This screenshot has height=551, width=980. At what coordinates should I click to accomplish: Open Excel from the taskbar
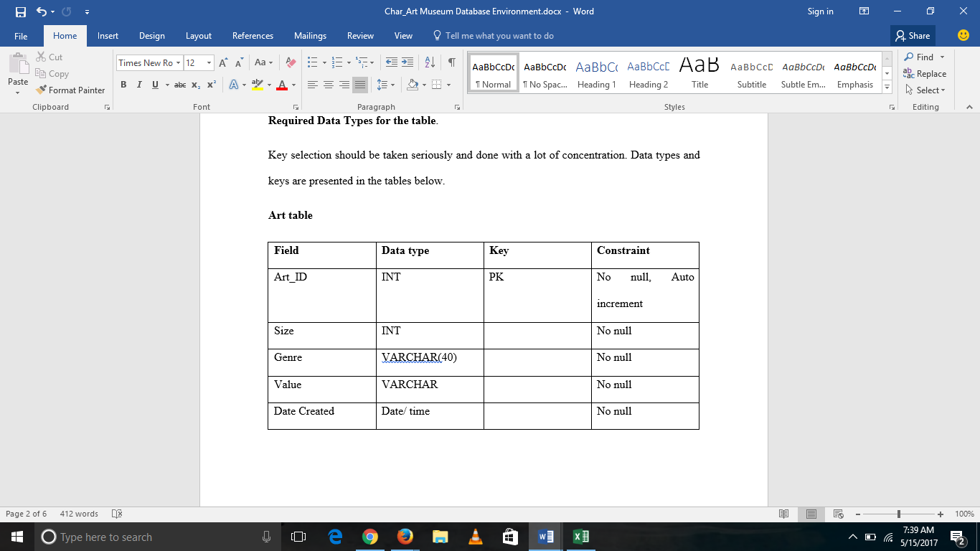click(x=580, y=536)
